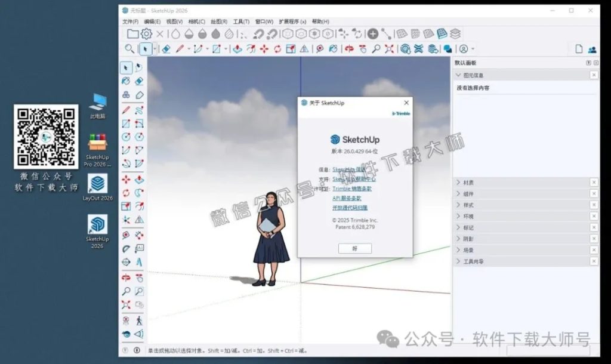Activate the Push/Pull tool
This screenshot has height=364, width=611.
pos(138,179)
